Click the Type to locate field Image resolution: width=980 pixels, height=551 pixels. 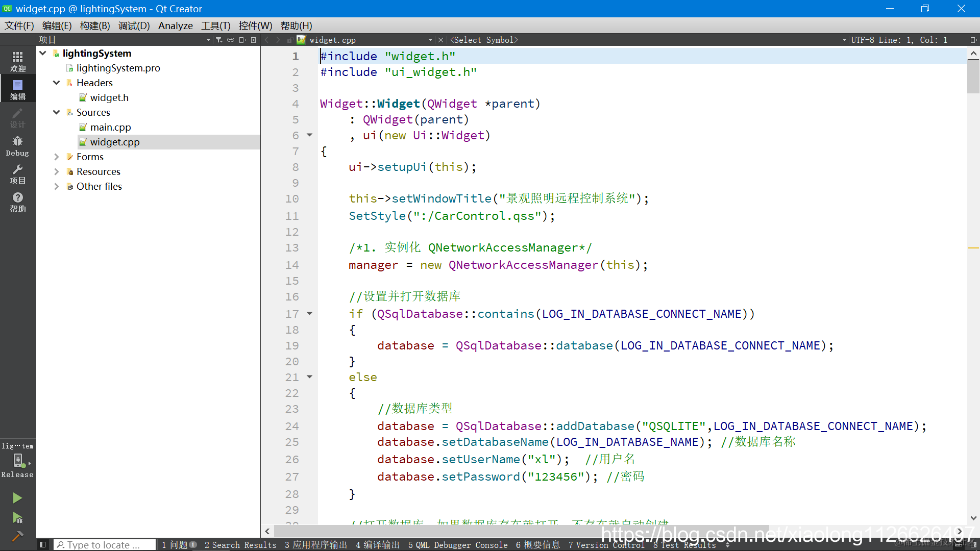tap(105, 545)
